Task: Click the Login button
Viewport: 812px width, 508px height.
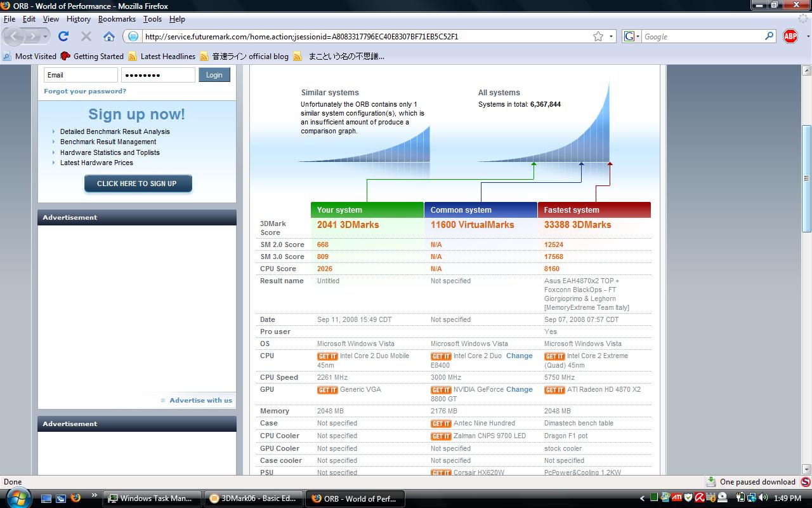Action: [x=214, y=75]
